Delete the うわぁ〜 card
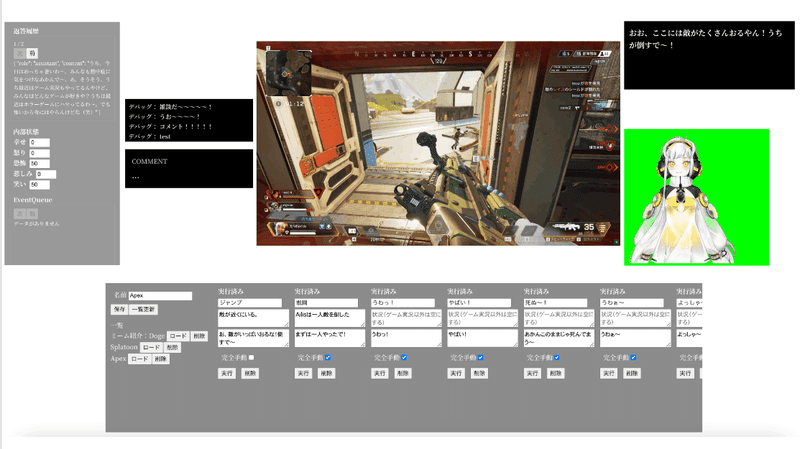 632,373
